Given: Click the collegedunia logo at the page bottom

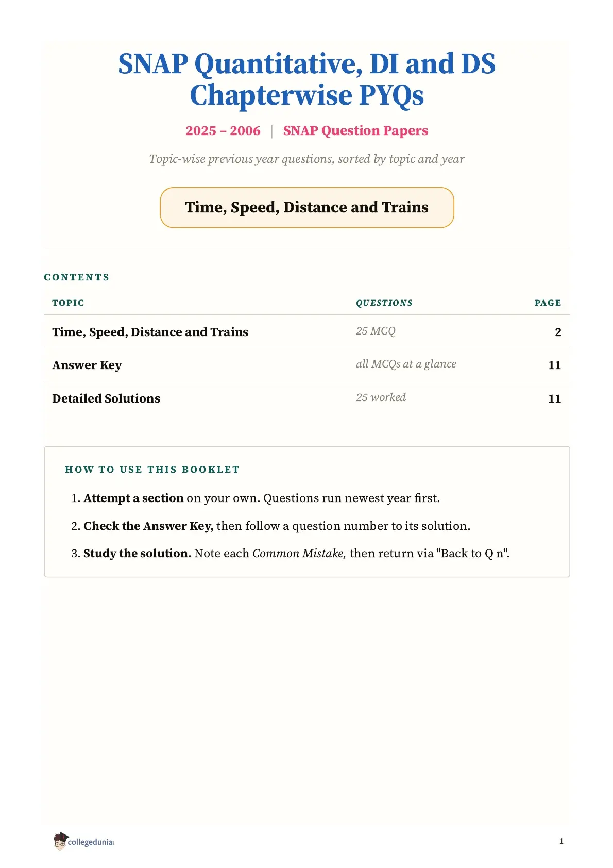Looking at the screenshot, I should [x=83, y=841].
